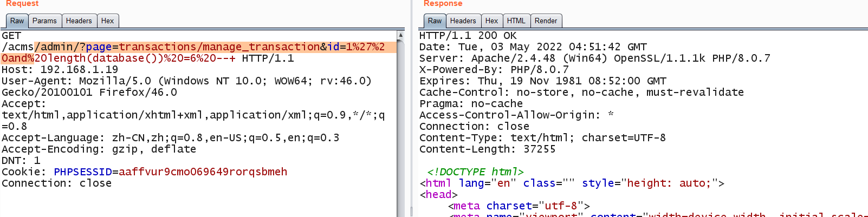Open the Response Hex tab
Image resolution: width=868 pixels, height=217 pixels.
(x=492, y=21)
